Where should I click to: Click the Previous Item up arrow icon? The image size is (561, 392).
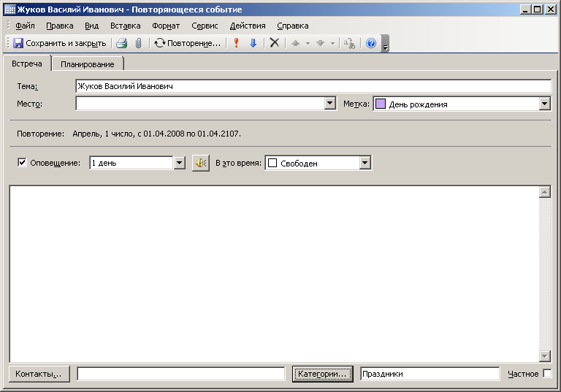coord(295,43)
